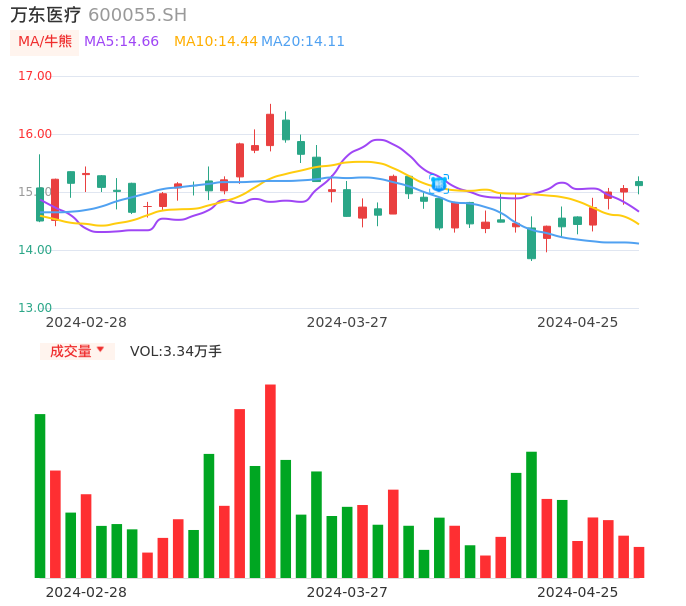Click the 2024-03-27 date under volume chart
This screenshot has width=686, height=606.
347,592
